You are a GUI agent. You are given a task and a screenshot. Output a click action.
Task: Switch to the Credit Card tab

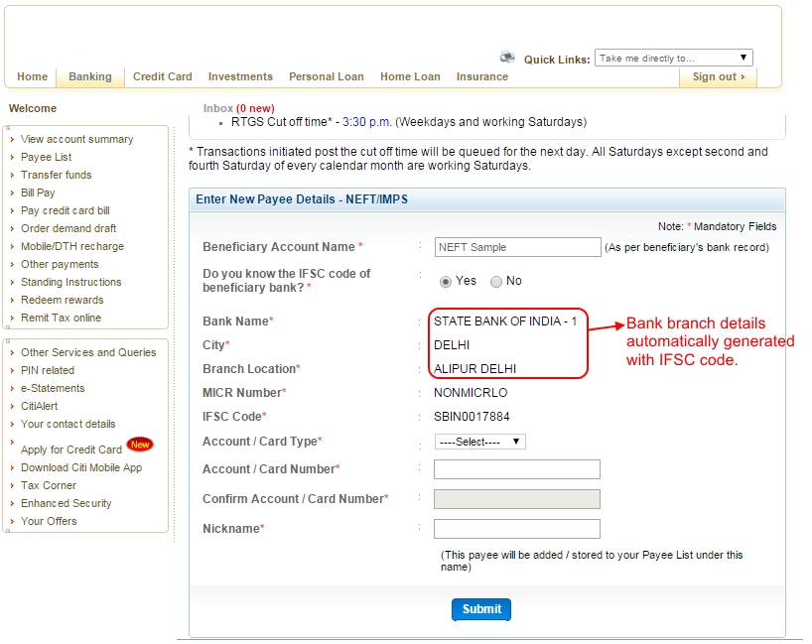(x=162, y=76)
